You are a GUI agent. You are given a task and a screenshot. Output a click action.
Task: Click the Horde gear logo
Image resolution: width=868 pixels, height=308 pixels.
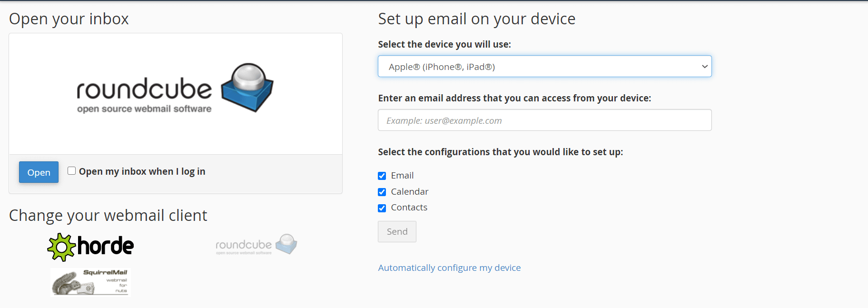click(x=61, y=246)
